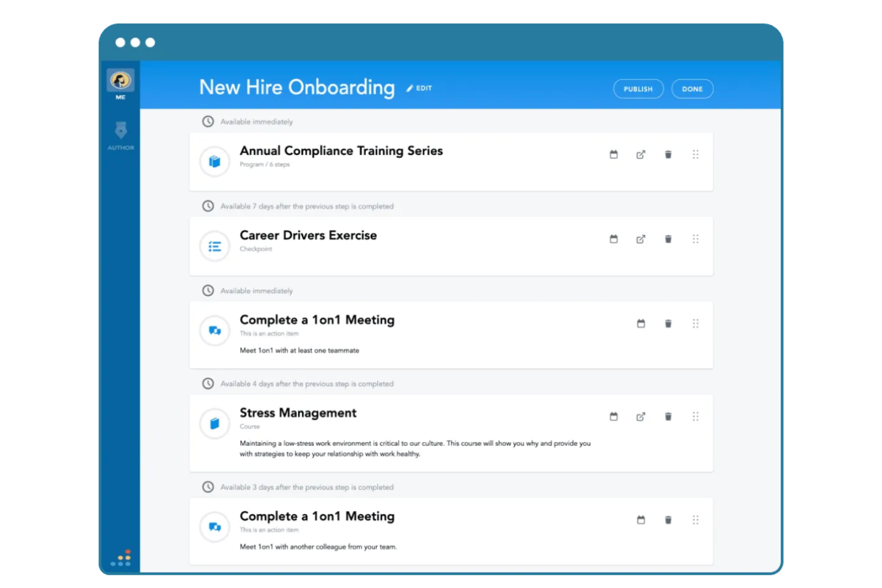882x588 pixels.
Task: Open calendar for Career Drivers Exercise
Action: click(x=613, y=239)
